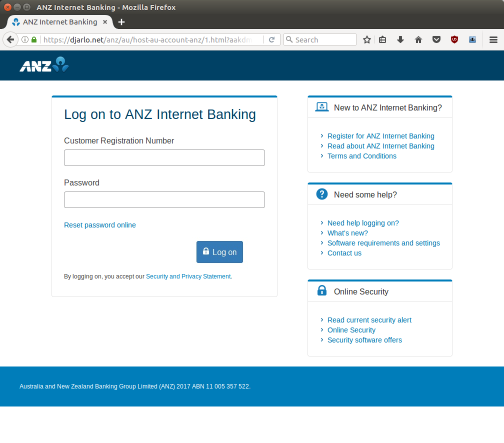Screen dimensions: 504x443
Task: Open Reset password online link
Action: pyautogui.click(x=99, y=225)
